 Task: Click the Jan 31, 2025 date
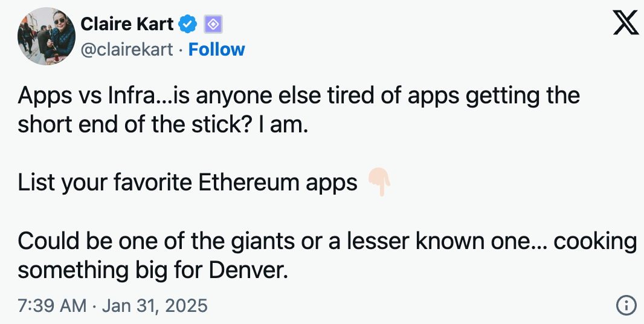[x=155, y=305]
